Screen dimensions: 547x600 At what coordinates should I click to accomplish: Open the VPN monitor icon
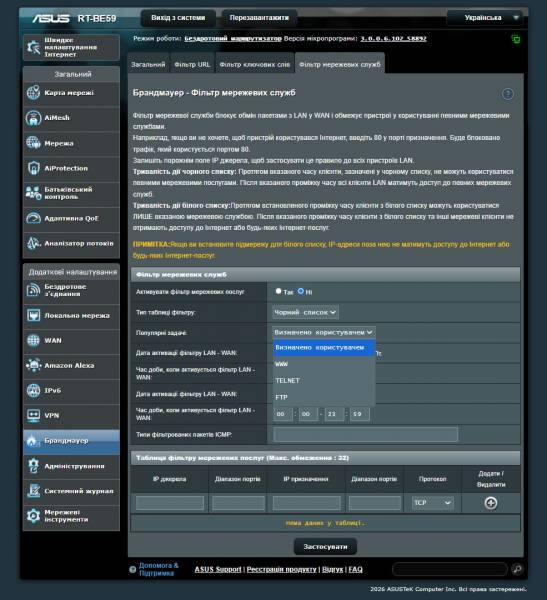click(33, 416)
